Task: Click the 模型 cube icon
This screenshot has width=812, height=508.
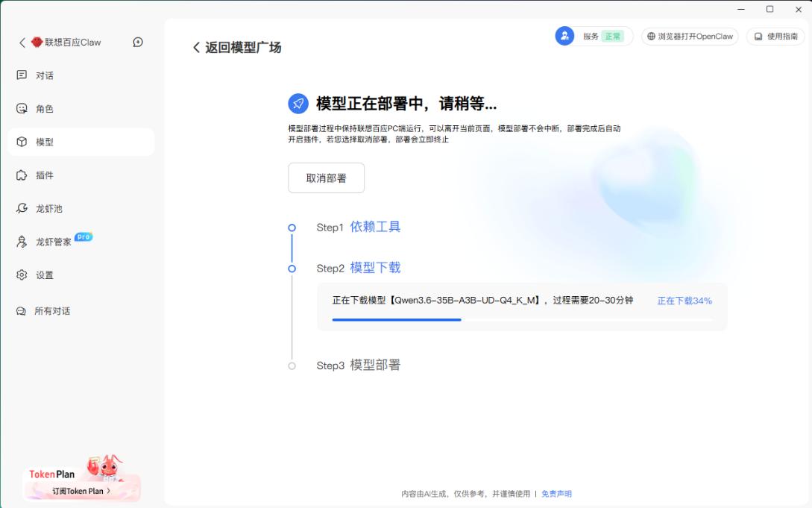Action: (22, 142)
